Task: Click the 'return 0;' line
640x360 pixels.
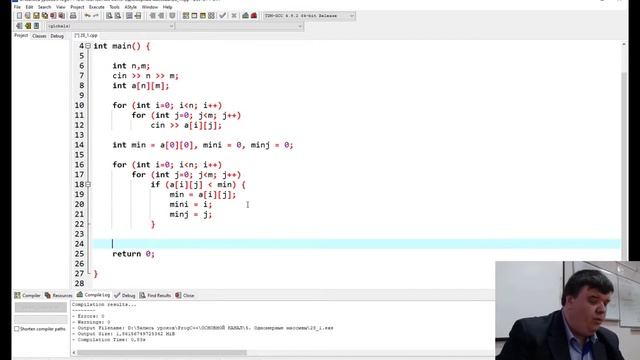Action: click(133, 254)
